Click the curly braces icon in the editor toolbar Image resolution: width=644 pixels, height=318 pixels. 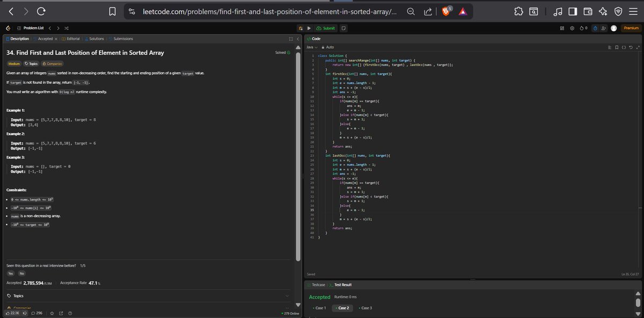(624, 47)
